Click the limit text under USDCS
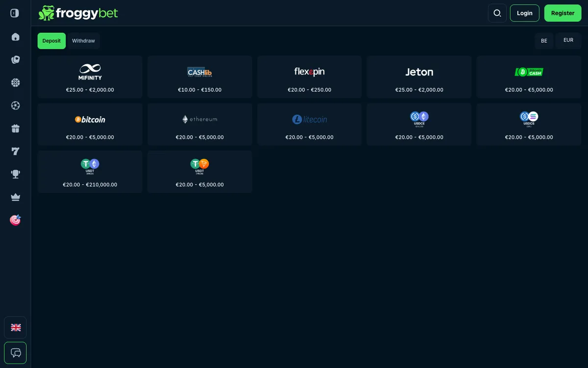This screenshot has width=588, height=368. tap(529, 137)
